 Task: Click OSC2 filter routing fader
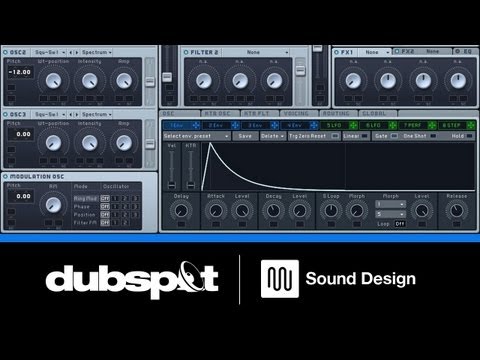click(x=150, y=82)
